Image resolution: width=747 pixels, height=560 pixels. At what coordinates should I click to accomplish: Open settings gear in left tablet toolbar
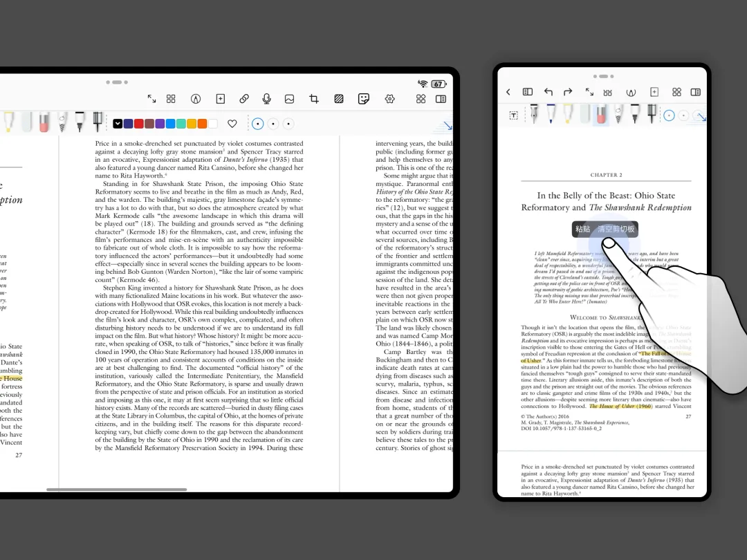[389, 99]
